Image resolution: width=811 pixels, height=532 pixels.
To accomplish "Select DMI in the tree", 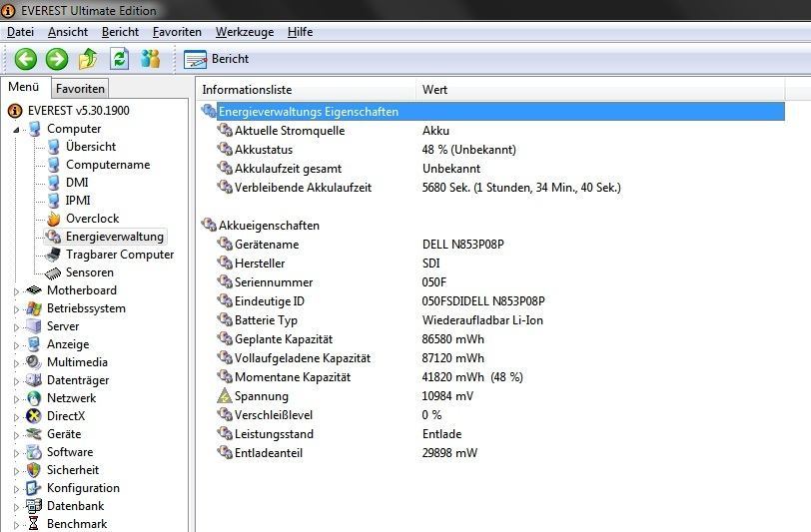I will (x=77, y=183).
